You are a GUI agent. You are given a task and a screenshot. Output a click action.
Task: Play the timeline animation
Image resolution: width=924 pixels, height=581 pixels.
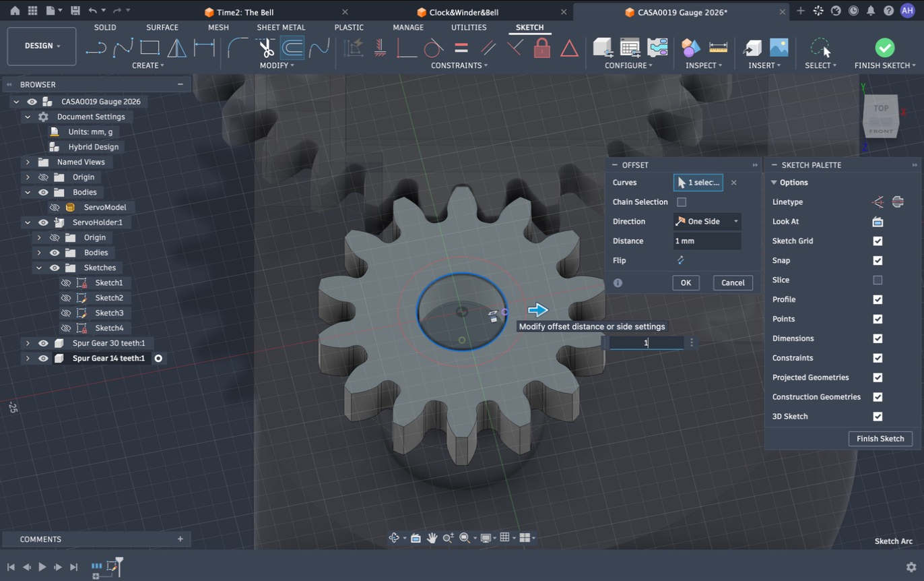point(42,568)
